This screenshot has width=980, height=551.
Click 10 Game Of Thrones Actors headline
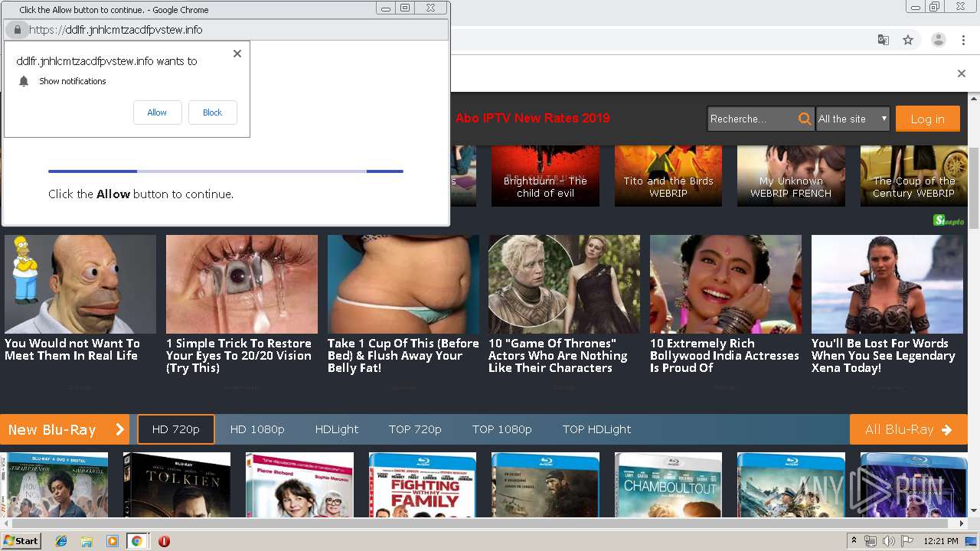[558, 356]
